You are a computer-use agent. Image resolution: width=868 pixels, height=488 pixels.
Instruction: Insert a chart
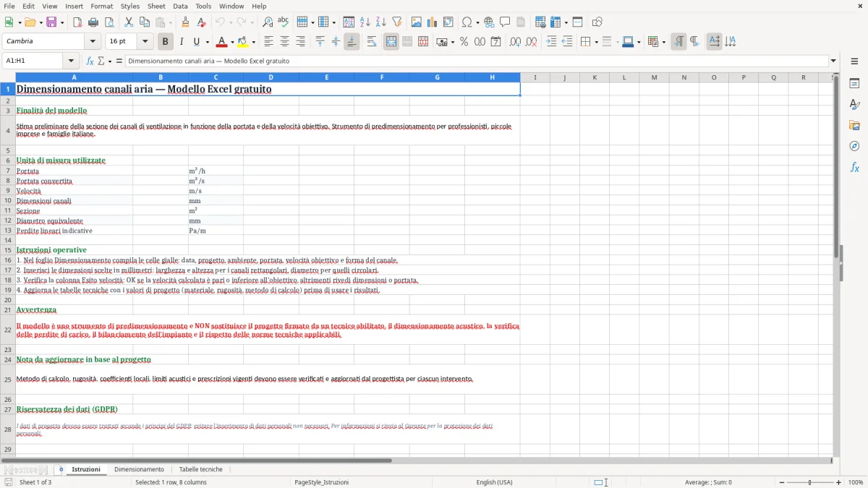(x=433, y=22)
